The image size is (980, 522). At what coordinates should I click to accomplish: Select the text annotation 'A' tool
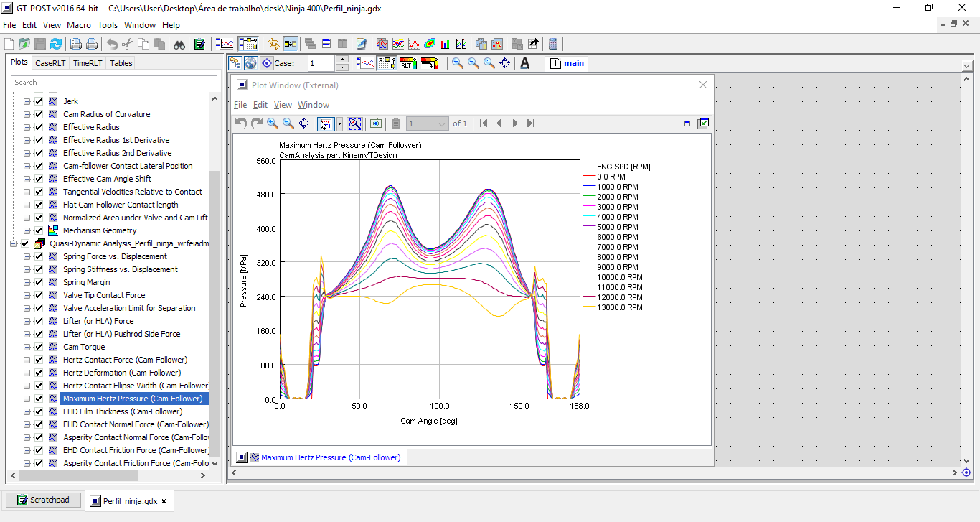[x=524, y=63]
